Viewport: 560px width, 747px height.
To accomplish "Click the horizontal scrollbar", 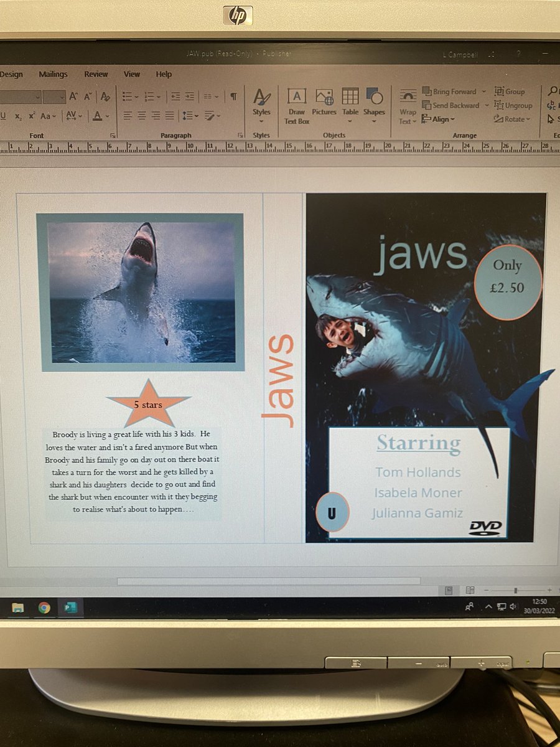I will tap(269, 581).
